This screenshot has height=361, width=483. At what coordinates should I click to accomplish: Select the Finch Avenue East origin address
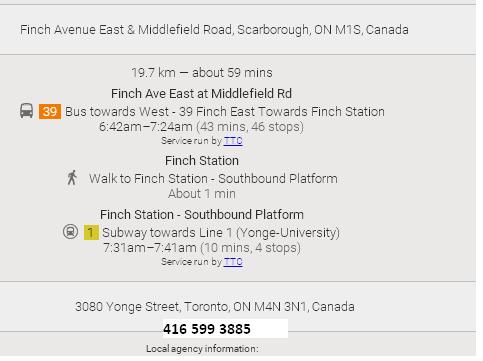214,30
